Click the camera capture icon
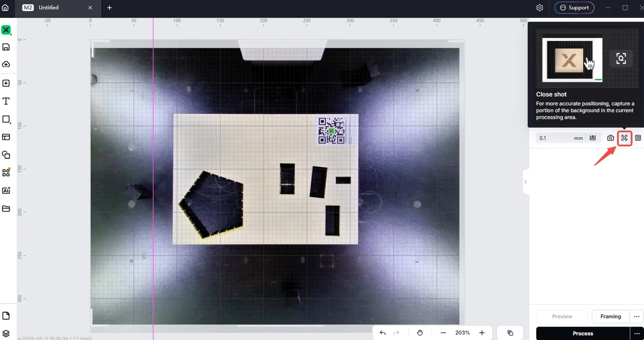This screenshot has width=644, height=340. 610,138
